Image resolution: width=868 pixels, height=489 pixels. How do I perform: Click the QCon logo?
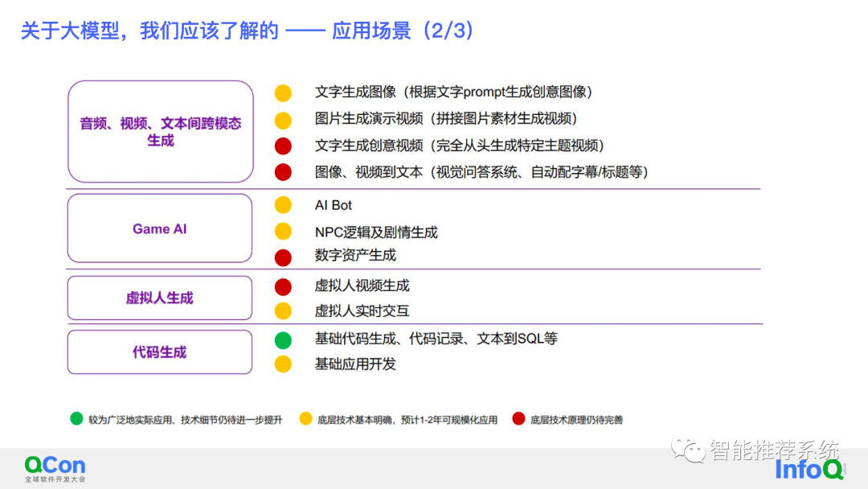click(x=55, y=469)
